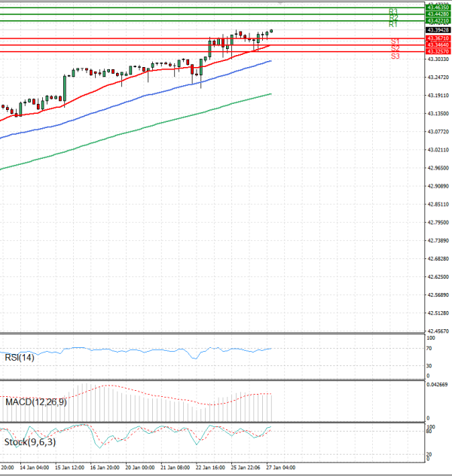
Task: Click the S1 support level label
Action: [x=395, y=41]
